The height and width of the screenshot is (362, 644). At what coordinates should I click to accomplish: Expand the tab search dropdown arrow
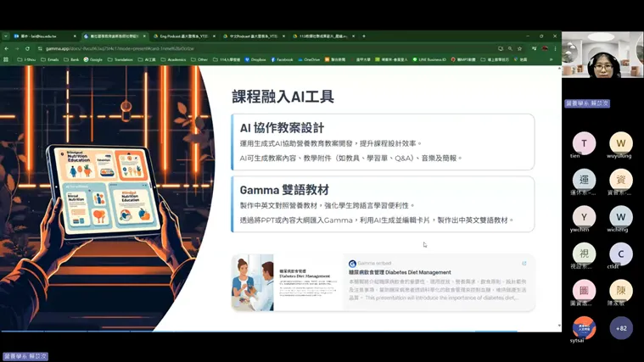(6, 36)
